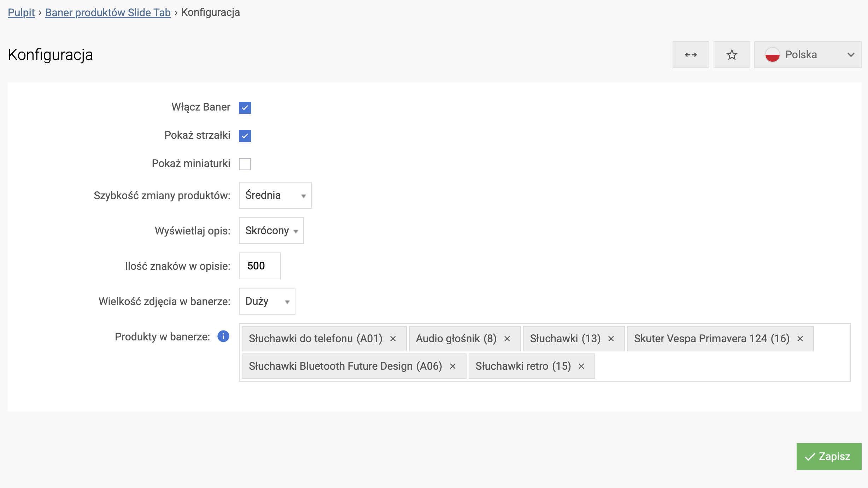Toggle the Pokaż strzałki checkbox

245,136
